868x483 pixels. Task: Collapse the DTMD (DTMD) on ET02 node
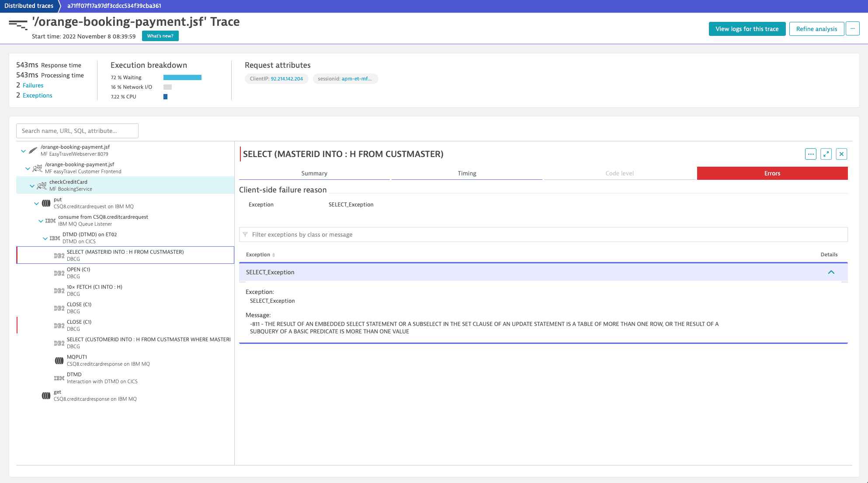45,238
